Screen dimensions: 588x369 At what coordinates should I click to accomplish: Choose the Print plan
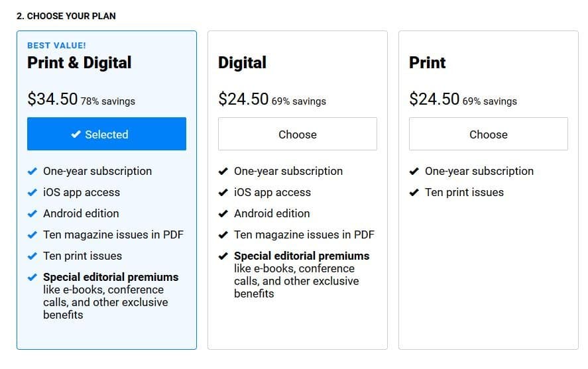(x=489, y=134)
